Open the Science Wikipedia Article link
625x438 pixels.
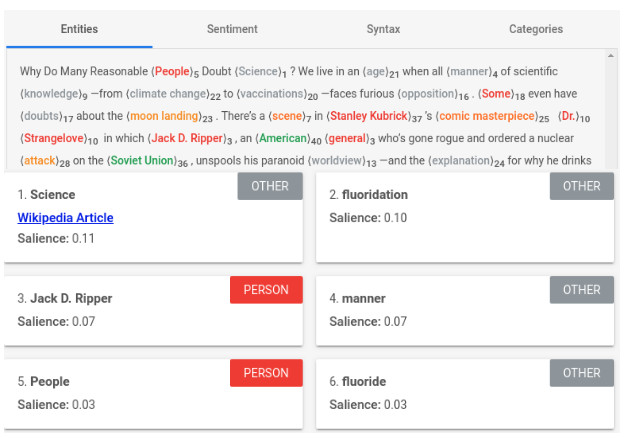(x=65, y=217)
